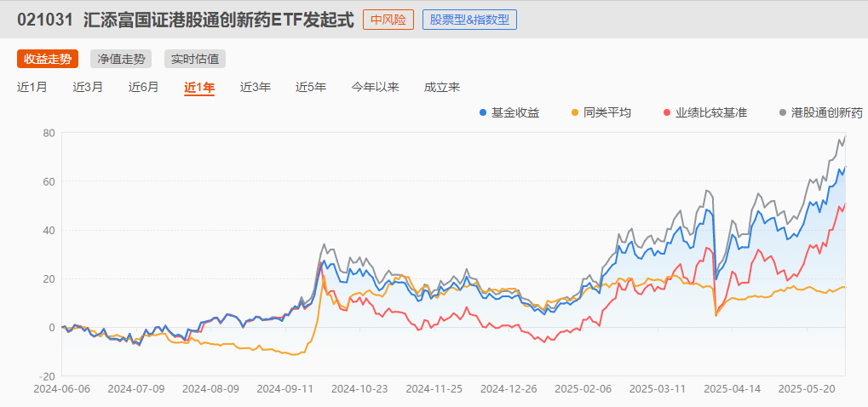Click the 2024-07-09 x-axis date label

[135, 389]
